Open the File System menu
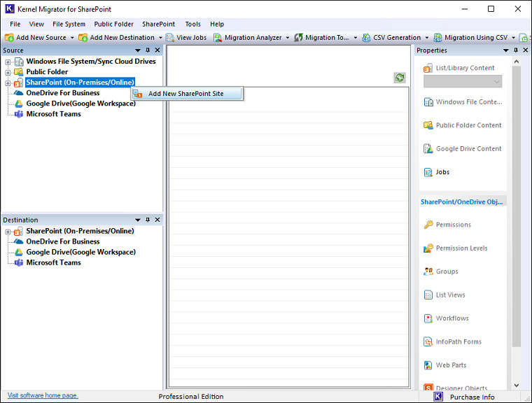532x403 pixels. tap(69, 24)
